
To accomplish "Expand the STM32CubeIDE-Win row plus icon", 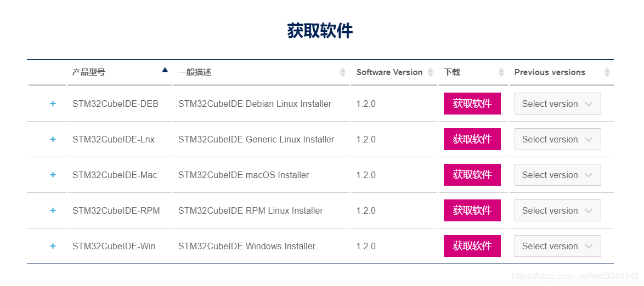I will click(53, 246).
